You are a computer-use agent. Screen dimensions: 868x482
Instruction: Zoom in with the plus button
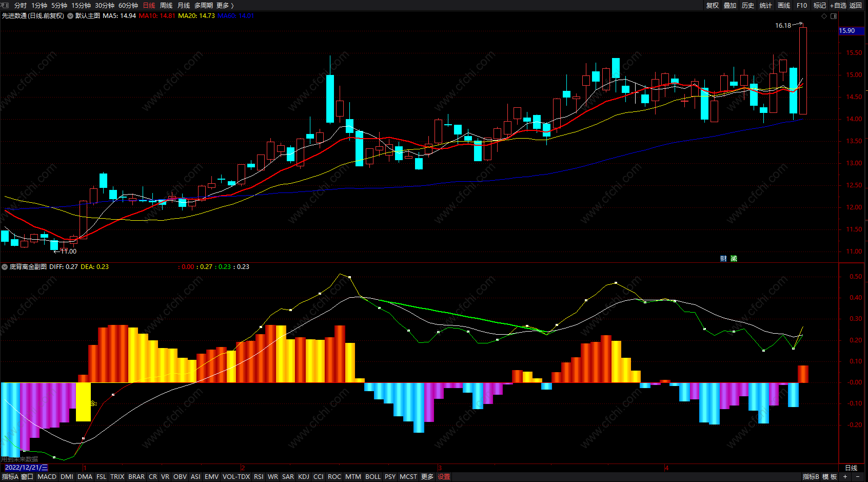(845, 477)
